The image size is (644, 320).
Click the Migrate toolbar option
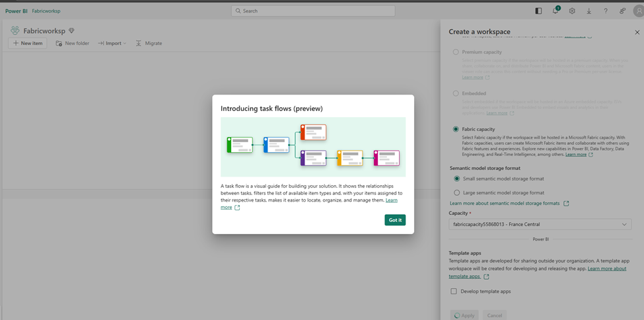click(x=149, y=44)
